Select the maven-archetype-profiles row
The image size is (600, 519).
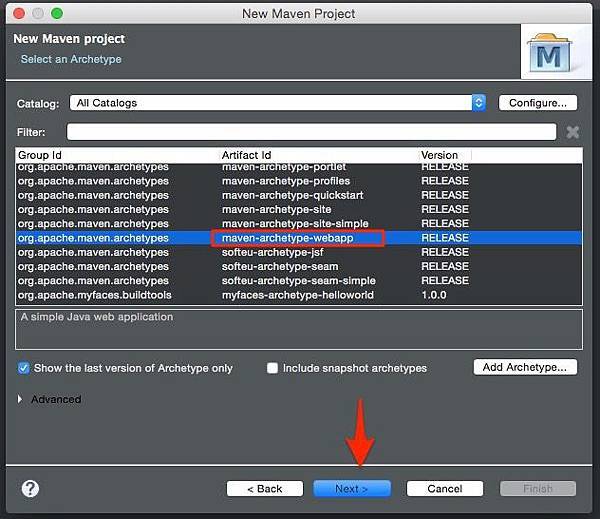click(299, 181)
